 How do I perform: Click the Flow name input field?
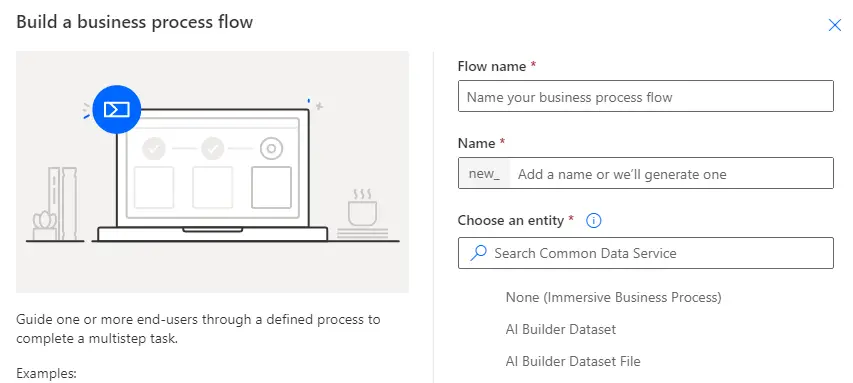(646, 96)
